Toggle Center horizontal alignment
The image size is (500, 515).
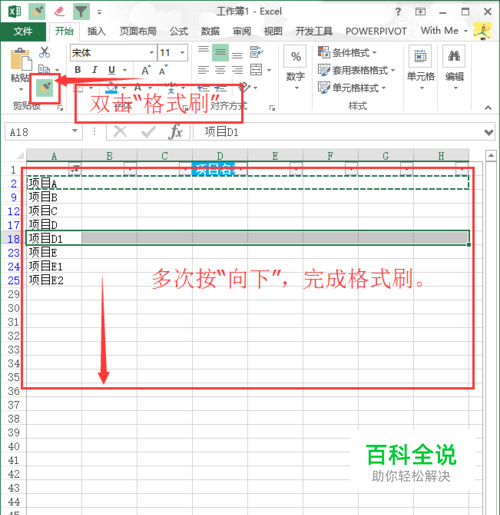click(220, 70)
